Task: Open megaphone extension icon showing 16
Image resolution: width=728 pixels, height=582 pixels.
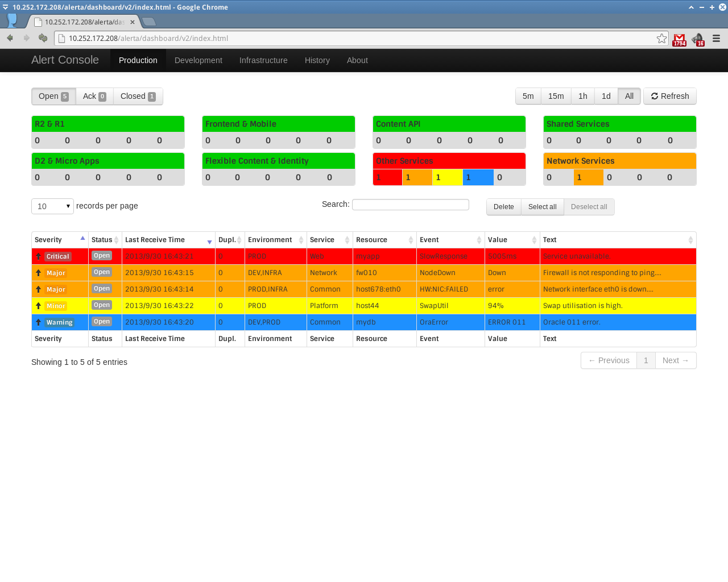Action: pos(698,39)
